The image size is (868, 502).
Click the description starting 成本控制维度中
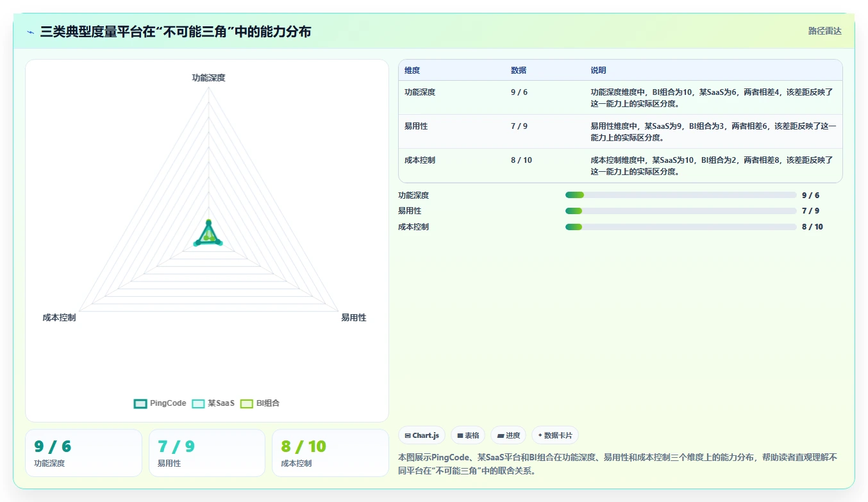point(712,165)
